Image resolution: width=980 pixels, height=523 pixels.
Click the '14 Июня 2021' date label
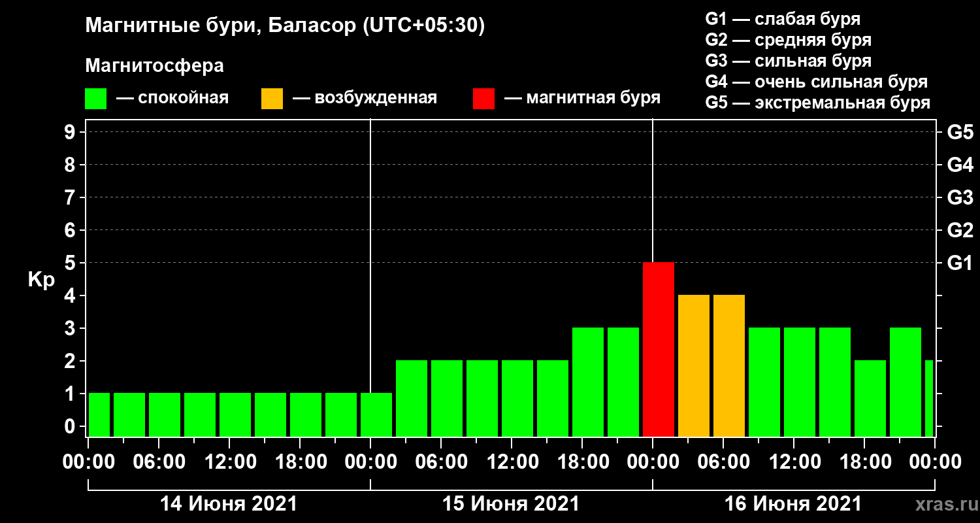(229, 504)
